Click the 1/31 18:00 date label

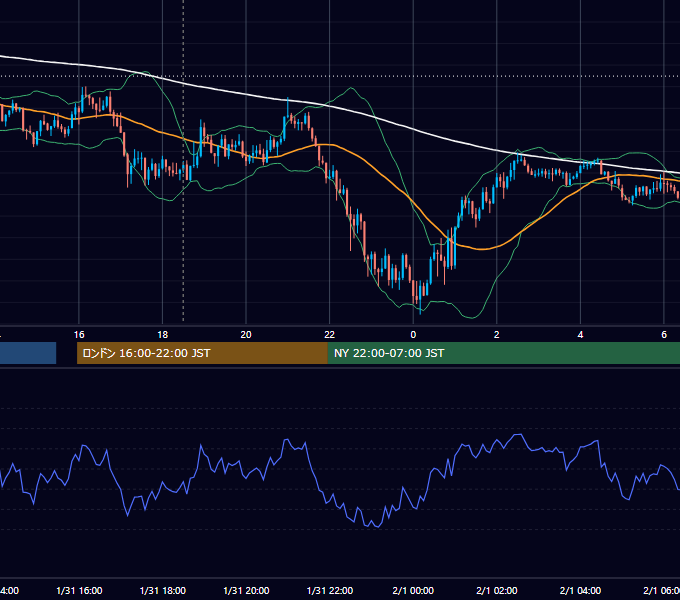tap(163, 590)
